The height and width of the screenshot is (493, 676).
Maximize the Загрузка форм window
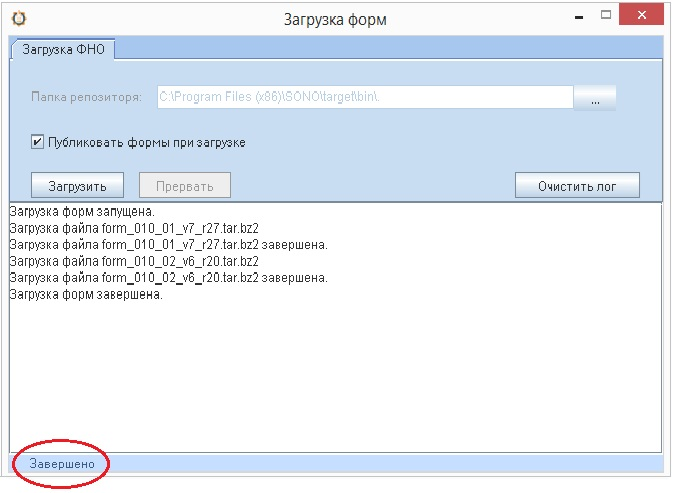(606, 16)
